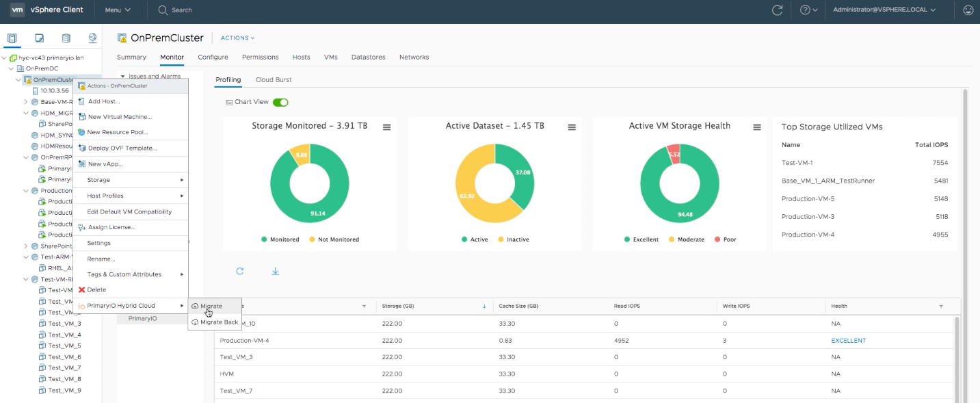980x403 pixels.
Task: Collapse the OnPremCluster tree node
Action: pyautogui.click(x=18, y=80)
